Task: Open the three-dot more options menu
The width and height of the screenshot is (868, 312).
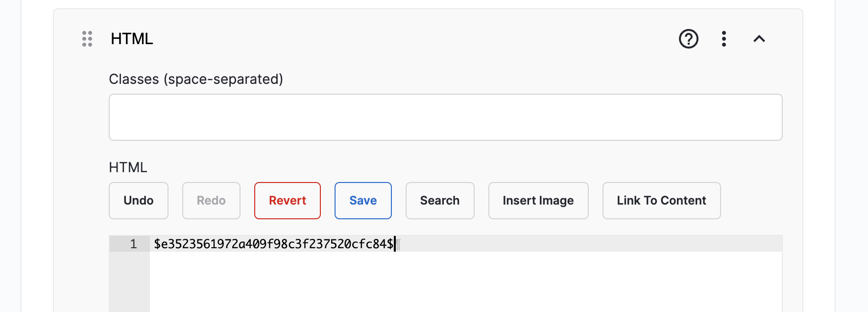Action: (723, 39)
